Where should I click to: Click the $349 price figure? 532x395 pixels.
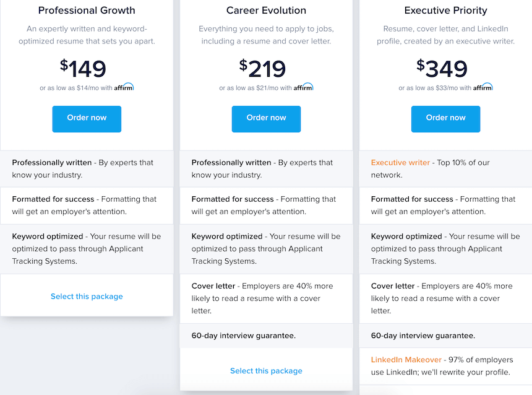click(442, 69)
